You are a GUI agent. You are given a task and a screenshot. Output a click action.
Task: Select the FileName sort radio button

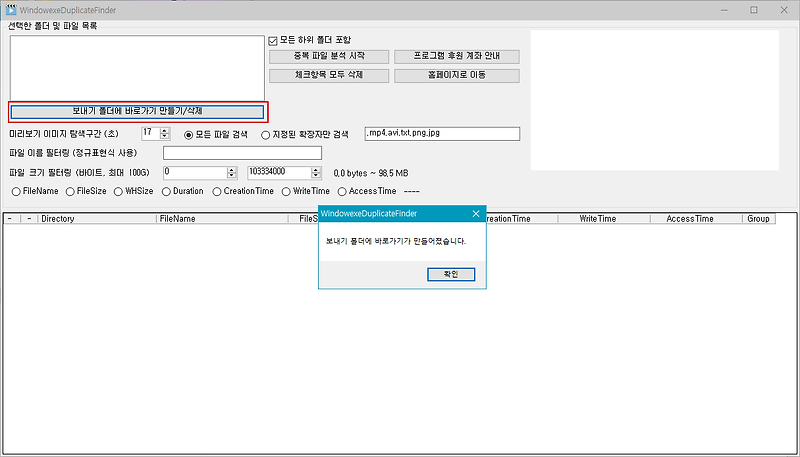point(16,192)
